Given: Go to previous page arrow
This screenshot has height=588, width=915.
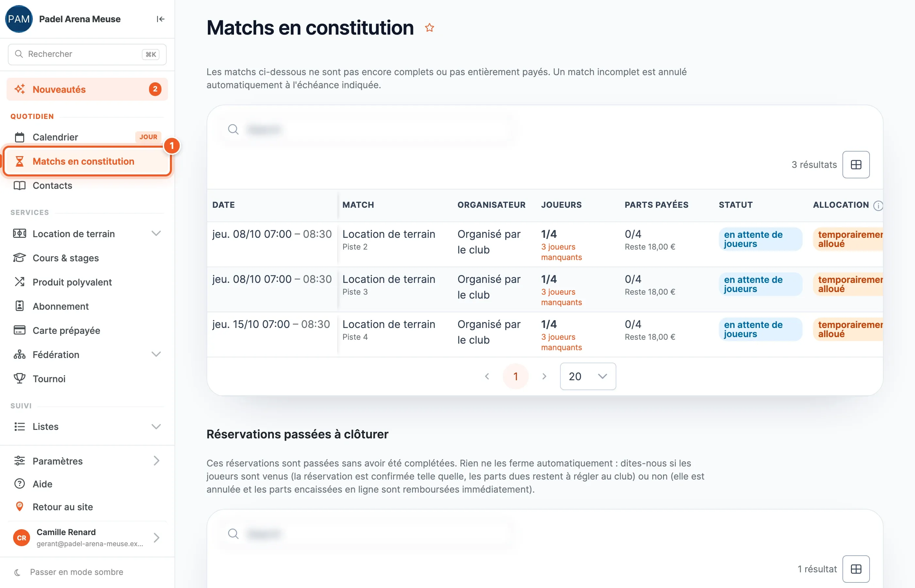Looking at the screenshot, I should coord(487,376).
